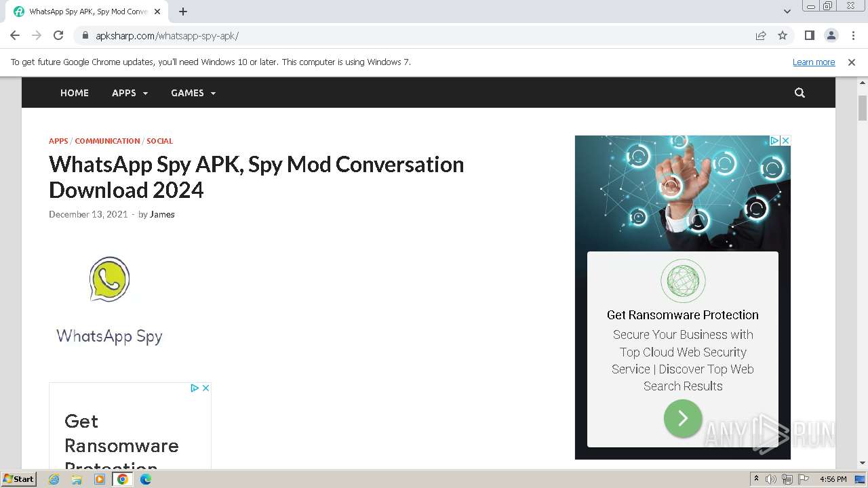Show hidden system tray icons
Screen dimensions: 868x488
click(757, 479)
